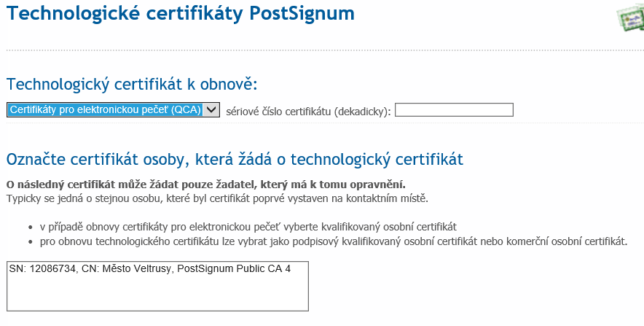Image resolution: width=644 pixels, height=326 pixels.
Task: Open the 'Certifikáty pro elektronickou pečeť (QCA)' dropdown
Action: click(x=106, y=110)
